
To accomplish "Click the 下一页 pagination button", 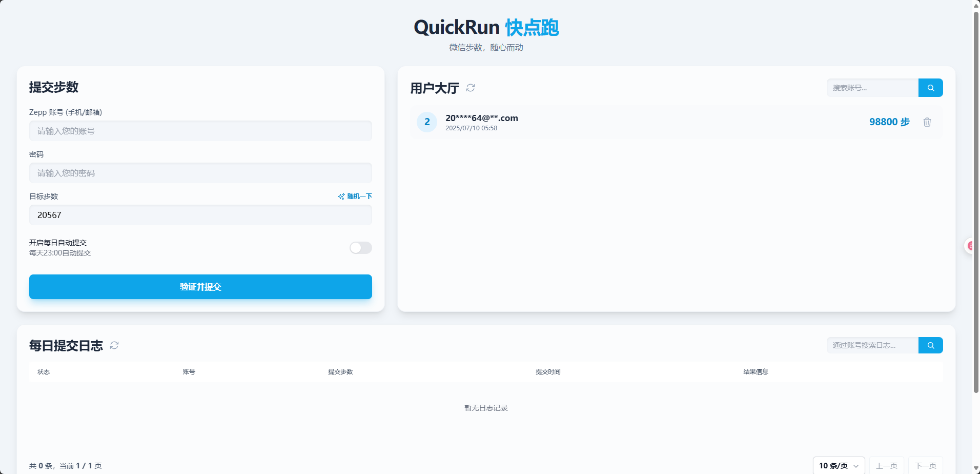I will point(926,465).
